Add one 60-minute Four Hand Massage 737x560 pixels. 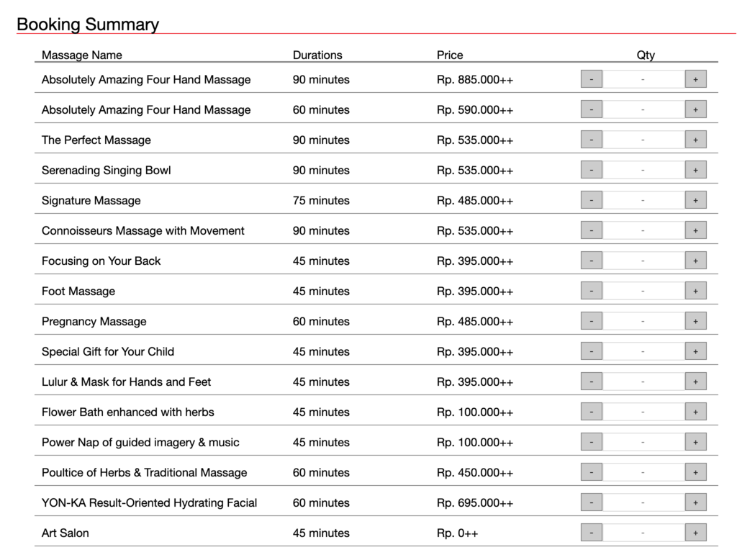click(x=696, y=109)
